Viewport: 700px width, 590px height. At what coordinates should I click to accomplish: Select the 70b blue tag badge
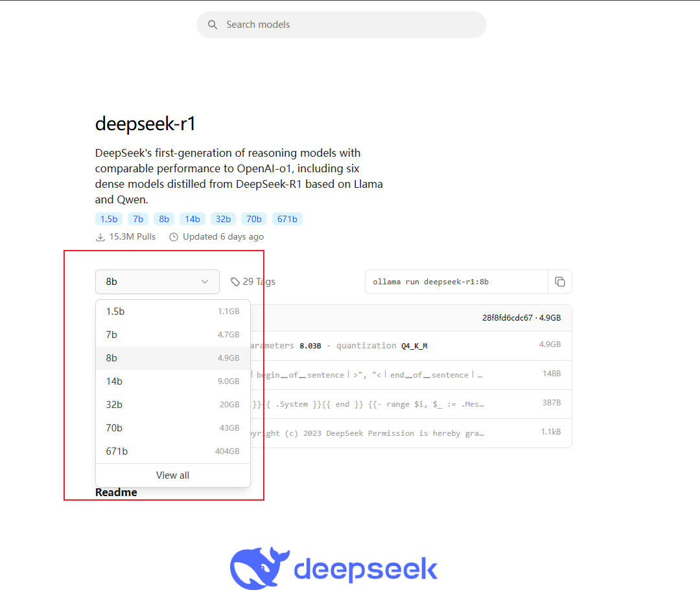pyautogui.click(x=254, y=219)
